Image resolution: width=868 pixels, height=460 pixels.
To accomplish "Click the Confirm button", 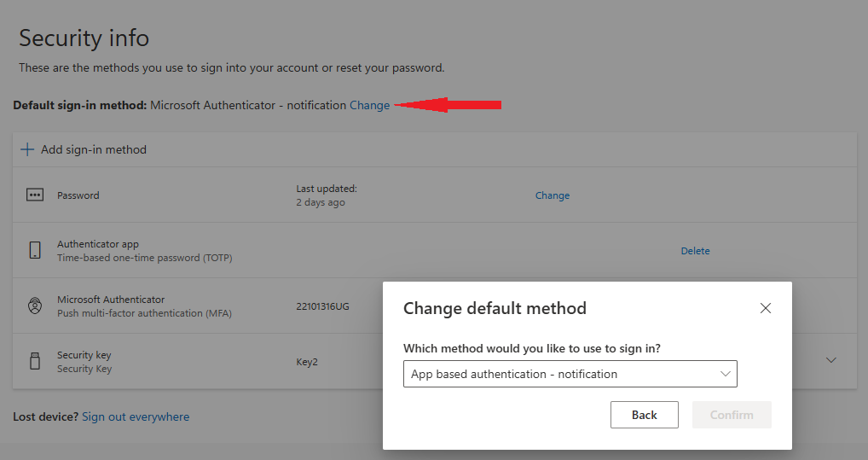I will 732,415.
